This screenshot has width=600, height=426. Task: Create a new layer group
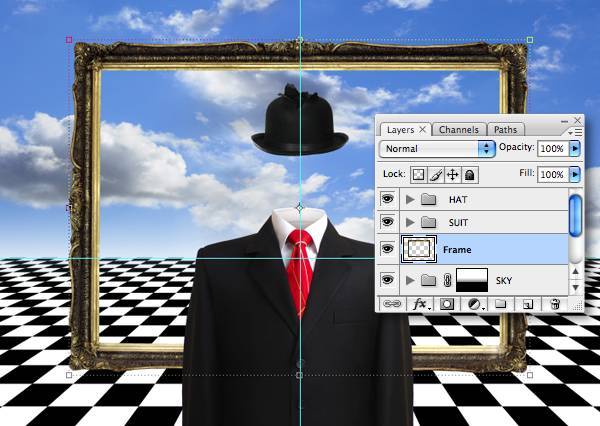click(x=501, y=304)
